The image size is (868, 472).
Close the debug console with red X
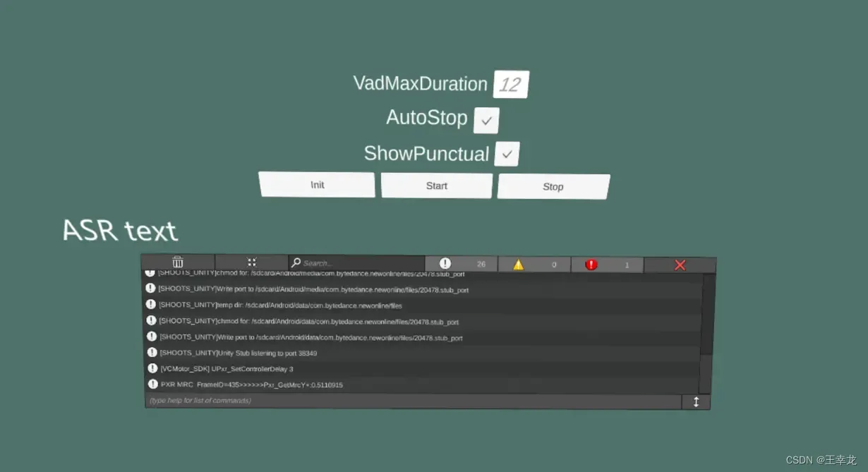tap(680, 265)
